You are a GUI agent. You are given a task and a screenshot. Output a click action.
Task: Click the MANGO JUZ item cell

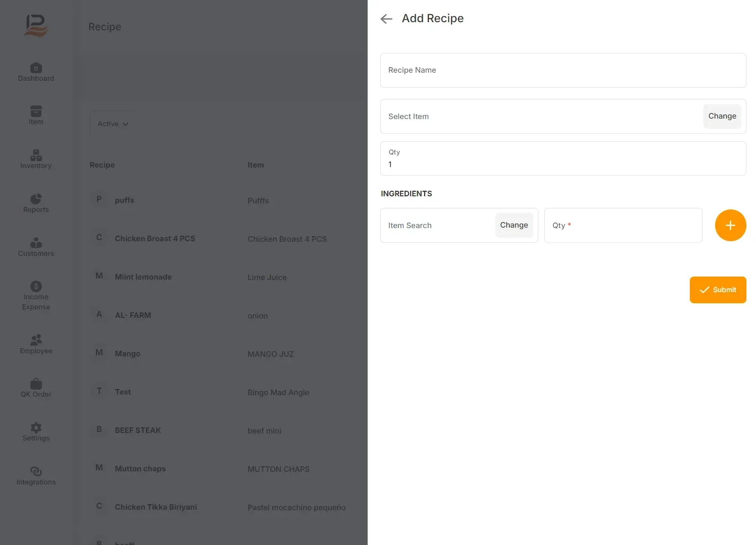click(x=270, y=354)
